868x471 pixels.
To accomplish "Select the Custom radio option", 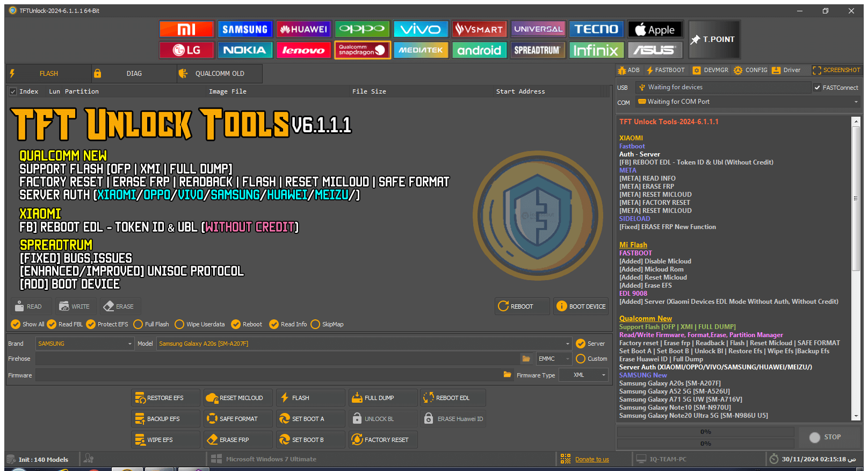I will coord(581,359).
